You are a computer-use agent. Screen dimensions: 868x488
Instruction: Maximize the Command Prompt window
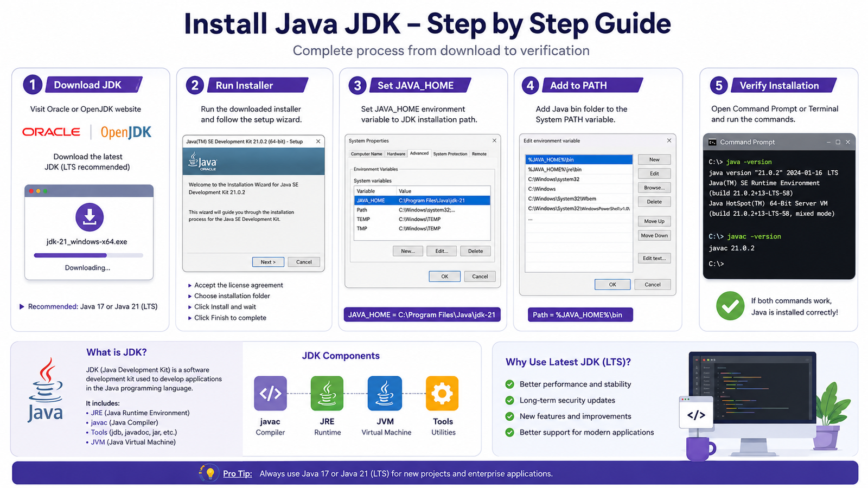pos(838,142)
